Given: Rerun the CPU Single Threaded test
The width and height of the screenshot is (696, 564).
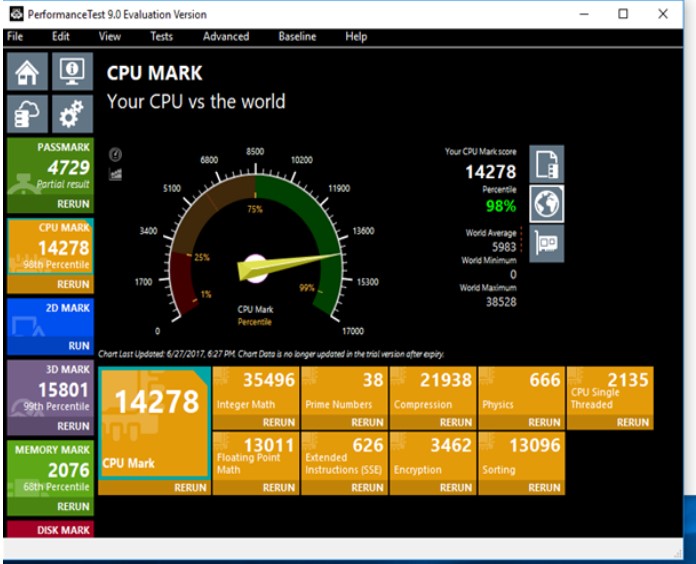Looking at the screenshot, I should click(632, 423).
